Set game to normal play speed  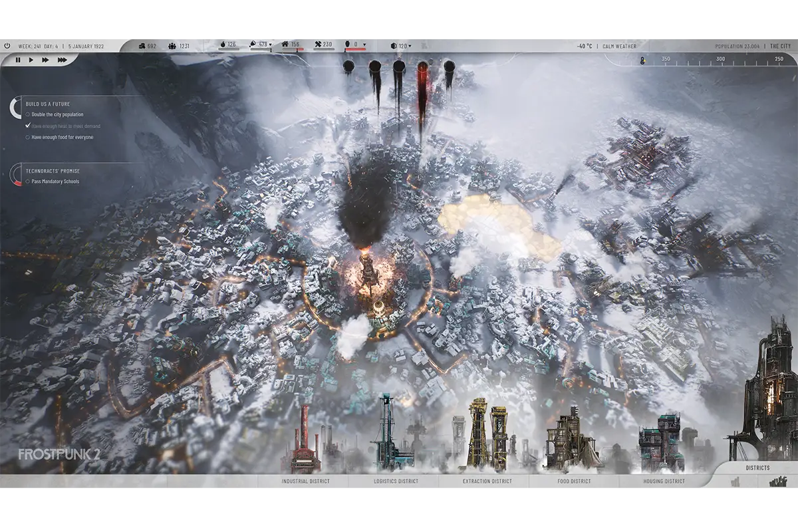coord(31,60)
